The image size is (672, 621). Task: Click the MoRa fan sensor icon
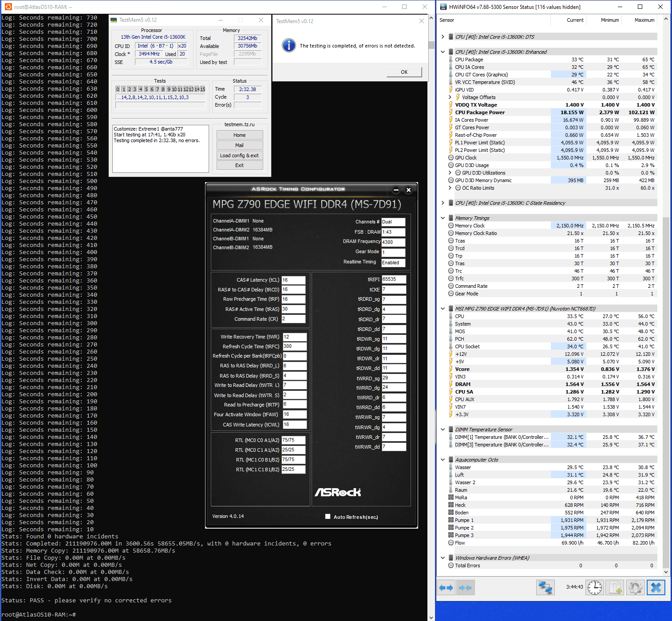click(x=451, y=498)
